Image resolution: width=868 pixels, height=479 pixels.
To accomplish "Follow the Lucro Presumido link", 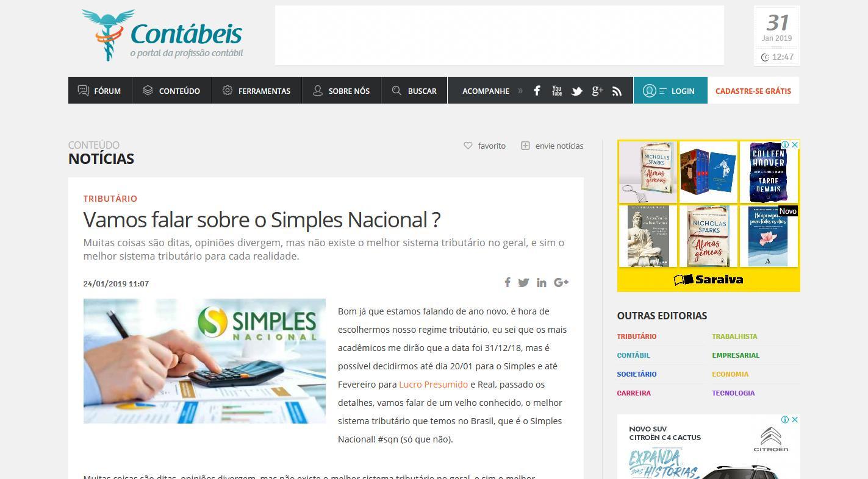I will 433,385.
